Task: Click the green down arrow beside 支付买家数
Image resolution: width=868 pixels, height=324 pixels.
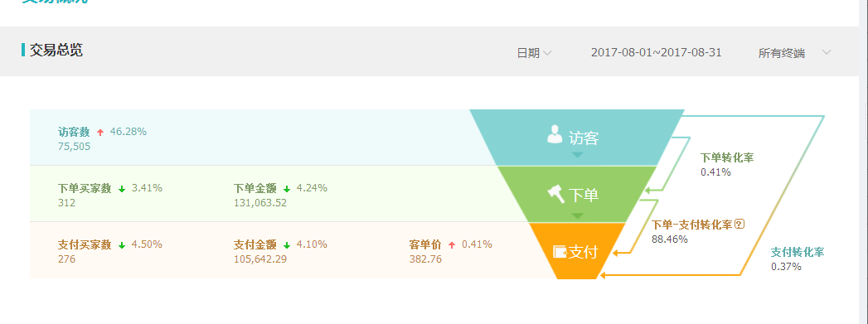Action: (x=122, y=245)
